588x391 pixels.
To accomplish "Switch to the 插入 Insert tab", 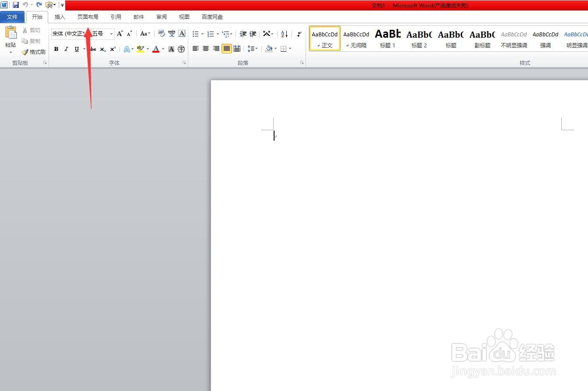I will [60, 17].
